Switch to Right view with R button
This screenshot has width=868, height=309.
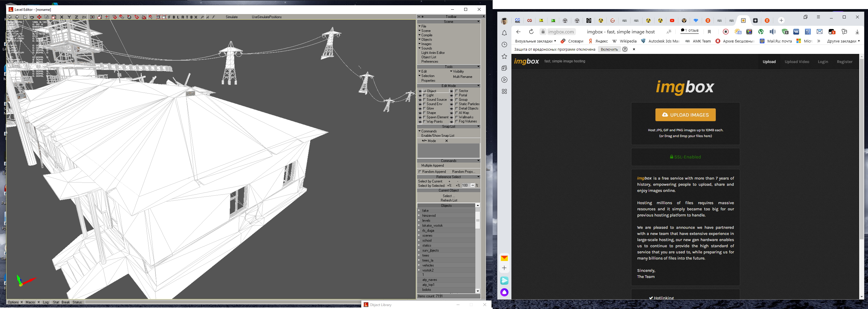coord(183,17)
